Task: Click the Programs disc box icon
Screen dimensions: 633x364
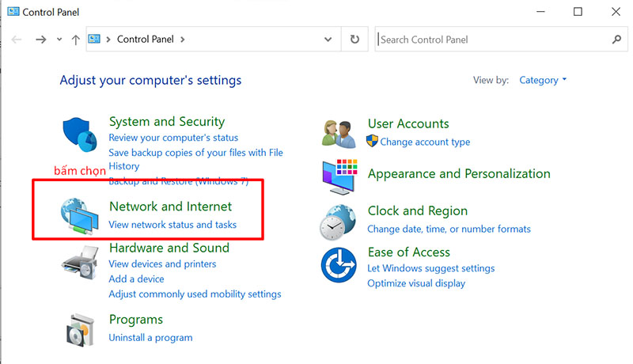Action: click(x=80, y=330)
